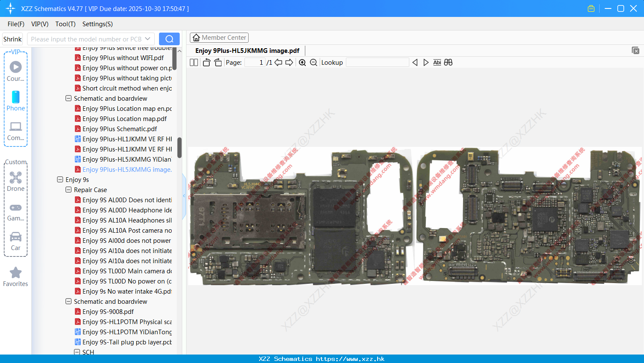The height and width of the screenshot is (363, 644).
Task: Click the Shrink button
Action: click(x=13, y=39)
